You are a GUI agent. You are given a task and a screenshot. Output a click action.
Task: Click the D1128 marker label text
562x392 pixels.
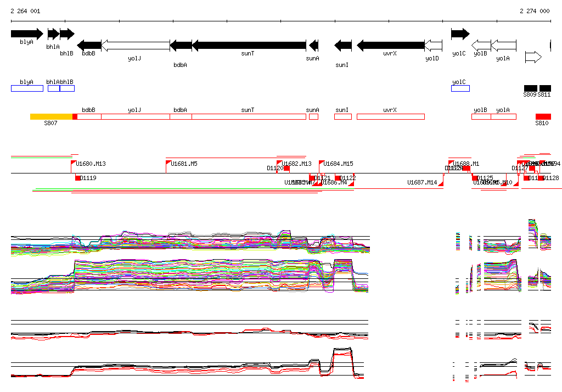[551, 178]
